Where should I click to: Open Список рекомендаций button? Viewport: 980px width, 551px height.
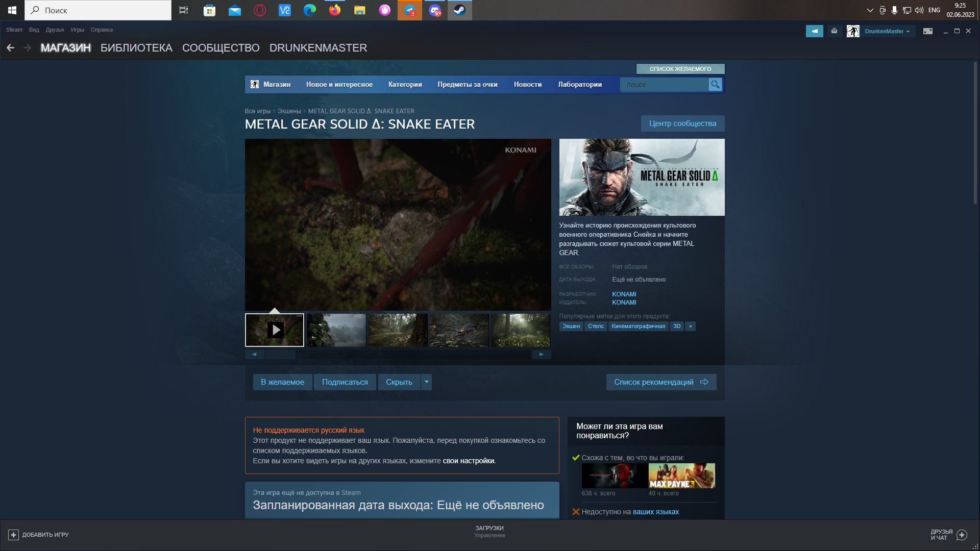pos(661,382)
